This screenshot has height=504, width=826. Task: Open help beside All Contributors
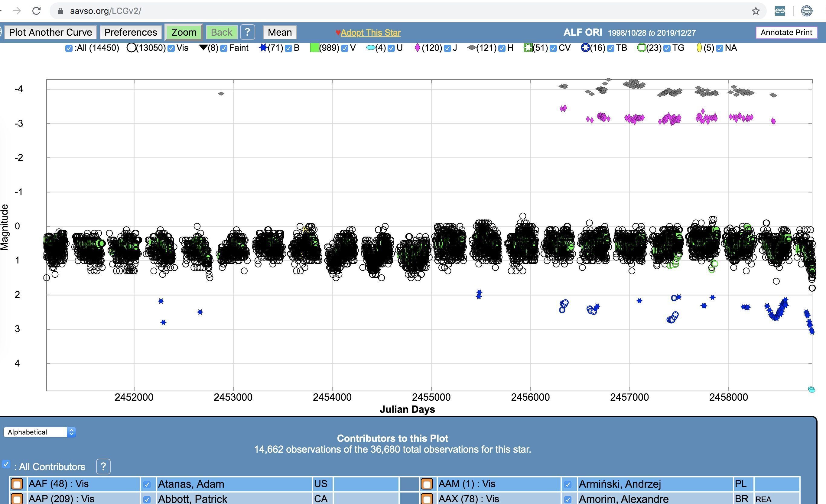[x=103, y=467]
